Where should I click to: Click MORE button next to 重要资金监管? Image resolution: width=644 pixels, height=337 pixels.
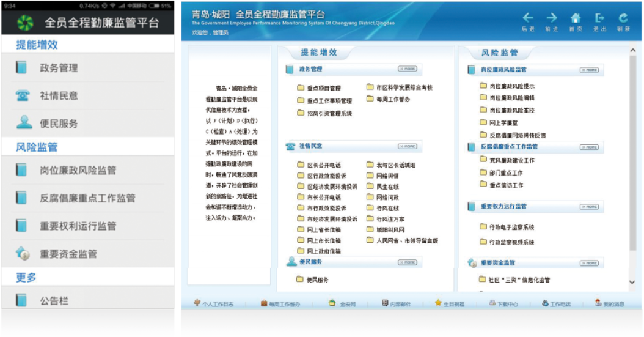(590, 263)
